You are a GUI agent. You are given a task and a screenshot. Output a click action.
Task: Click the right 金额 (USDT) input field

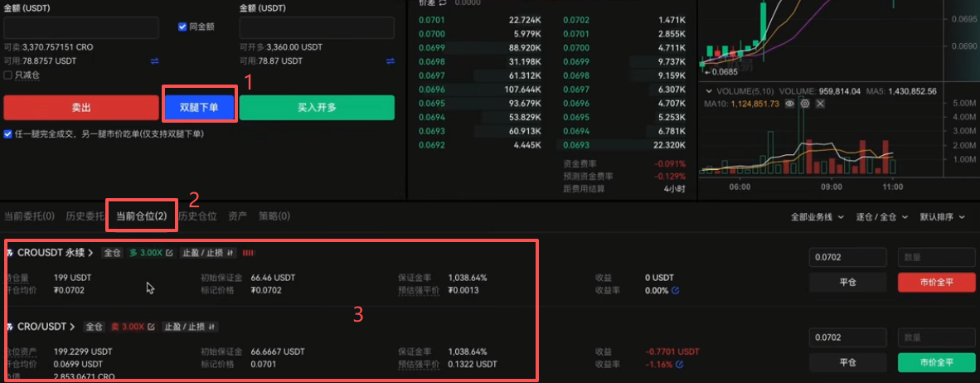click(x=317, y=27)
